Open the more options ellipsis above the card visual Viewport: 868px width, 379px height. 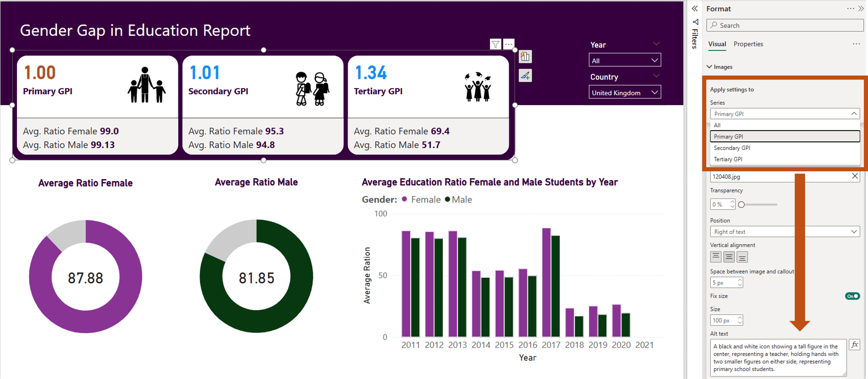(508, 44)
